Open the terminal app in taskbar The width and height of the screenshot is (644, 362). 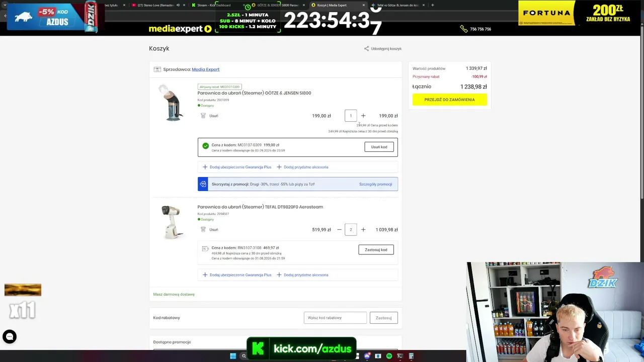coord(400,356)
